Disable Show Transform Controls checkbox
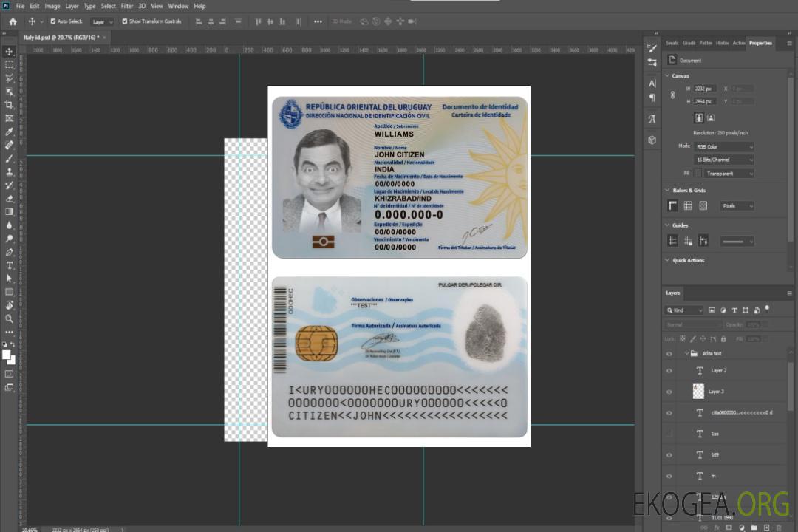The height and width of the screenshot is (532, 798). click(124, 21)
